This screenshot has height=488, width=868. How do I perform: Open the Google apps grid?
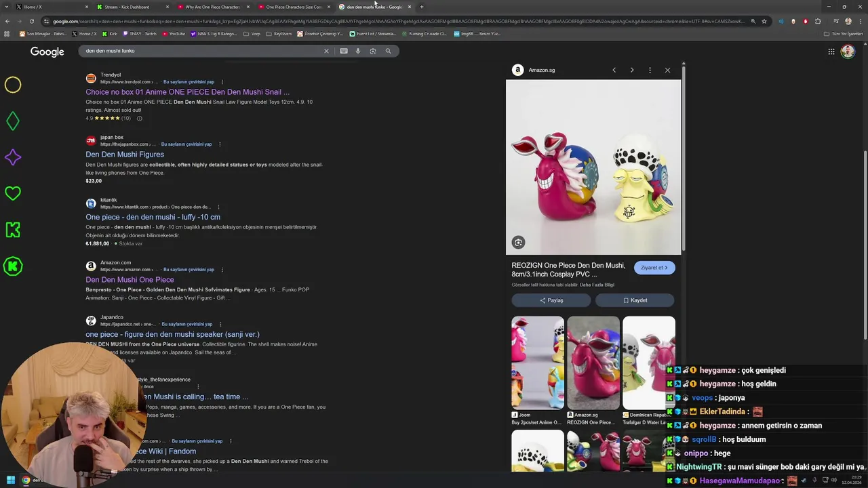coord(831,52)
